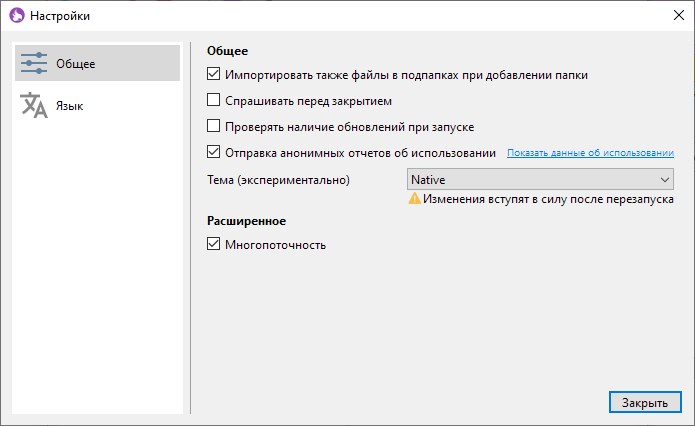The height and width of the screenshot is (426, 695).
Task: Click the yellow warning triangle icon
Action: 413,199
